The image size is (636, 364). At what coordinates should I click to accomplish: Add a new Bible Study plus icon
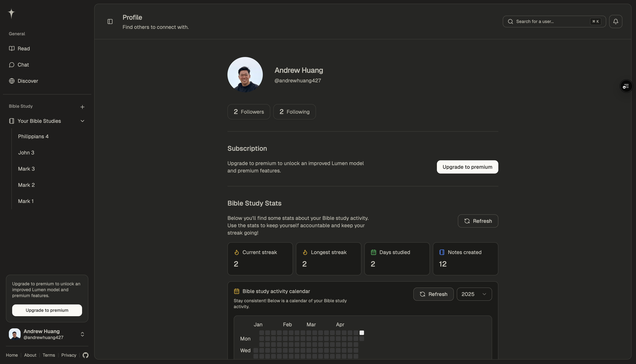tap(82, 107)
